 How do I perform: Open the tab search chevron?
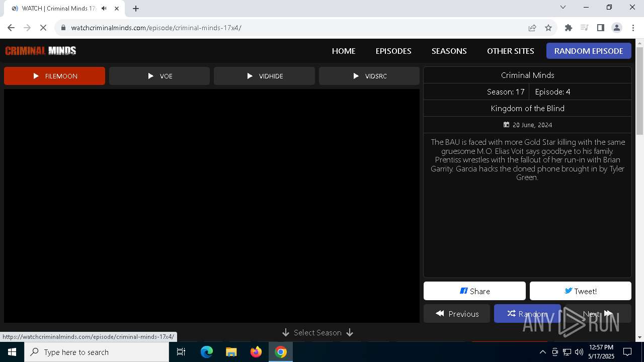(x=563, y=8)
